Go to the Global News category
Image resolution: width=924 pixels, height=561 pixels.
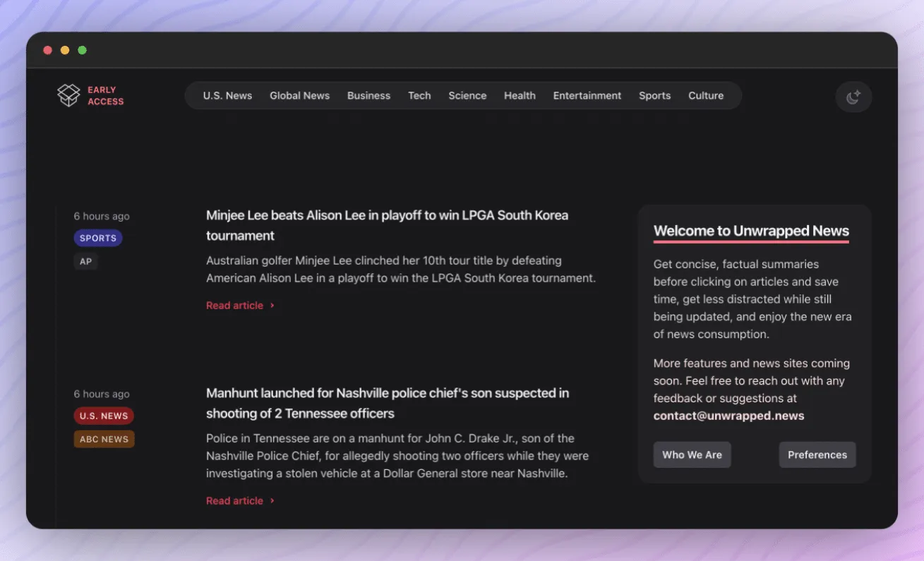[299, 96]
